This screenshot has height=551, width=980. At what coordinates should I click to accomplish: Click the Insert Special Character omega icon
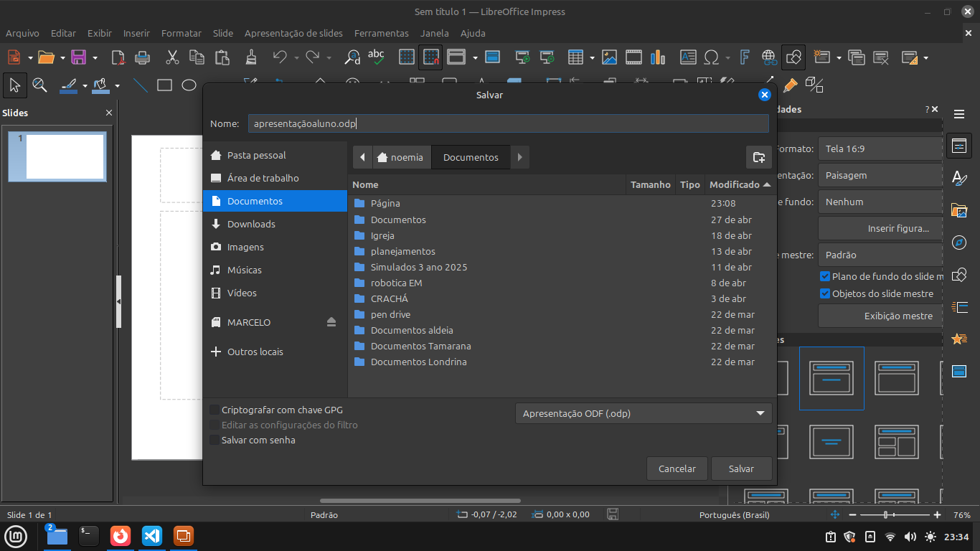point(712,57)
